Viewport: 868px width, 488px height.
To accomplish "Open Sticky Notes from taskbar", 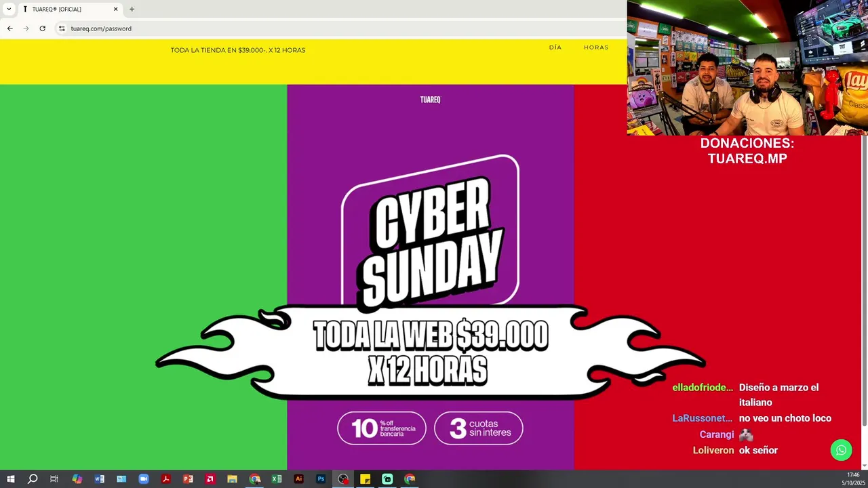I will pyautogui.click(x=365, y=479).
